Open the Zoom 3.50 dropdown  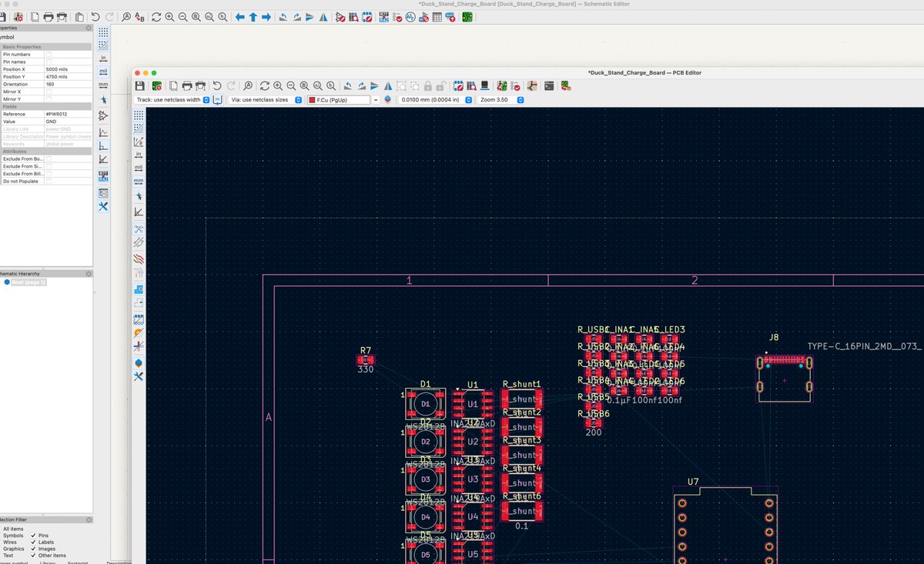coord(500,100)
